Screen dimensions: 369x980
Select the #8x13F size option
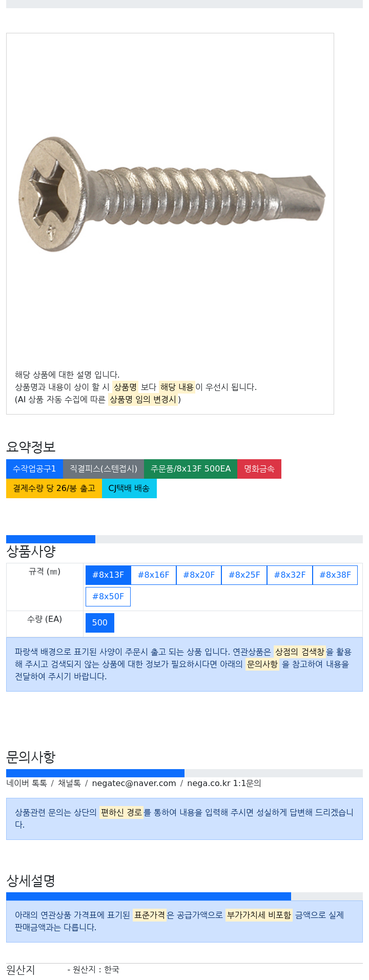coord(108,575)
